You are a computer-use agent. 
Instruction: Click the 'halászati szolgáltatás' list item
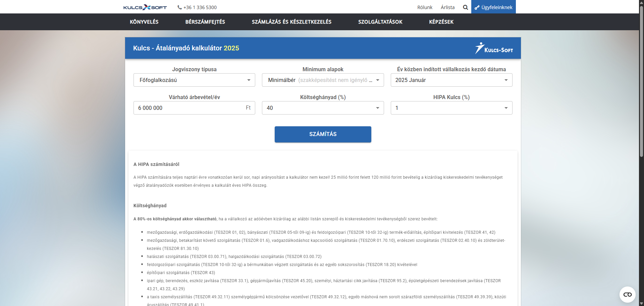point(234,257)
